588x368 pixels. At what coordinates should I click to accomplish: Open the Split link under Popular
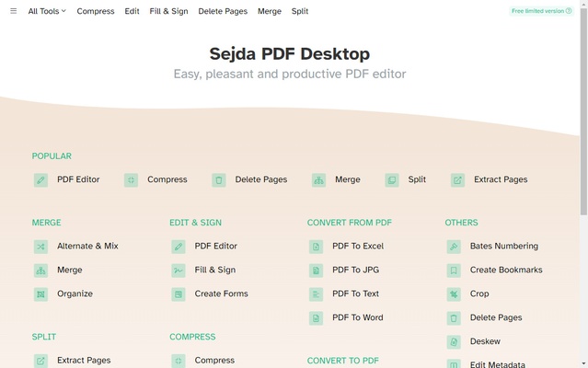click(x=417, y=179)
